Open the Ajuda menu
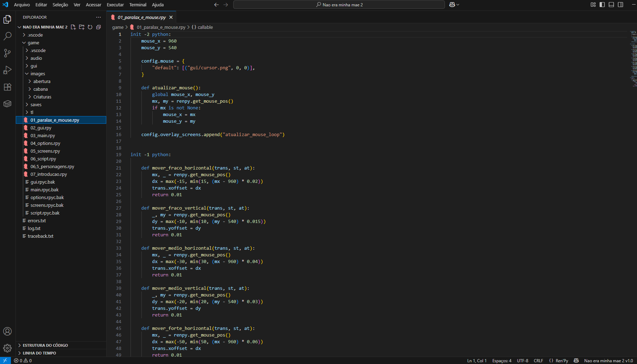The height and width of the screenshot is (364, 637). pyautogui.click(x=158, y=5)
